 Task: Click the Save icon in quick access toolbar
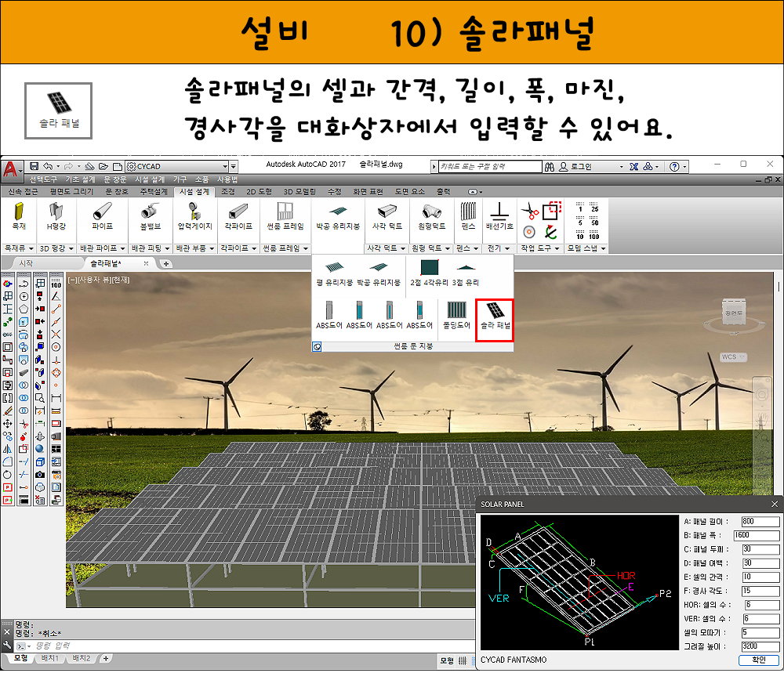coord(34,166)
